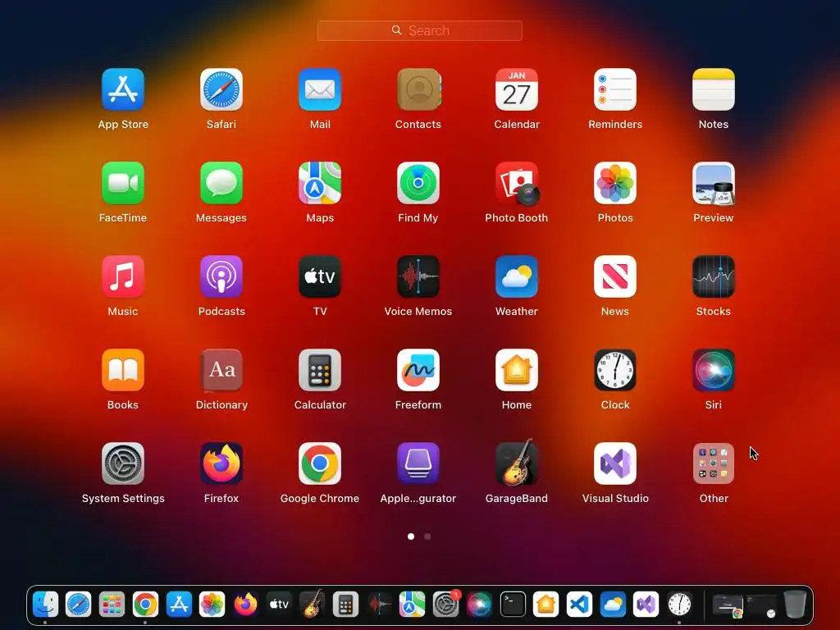Open Home app from the Dock

[546, 605]
